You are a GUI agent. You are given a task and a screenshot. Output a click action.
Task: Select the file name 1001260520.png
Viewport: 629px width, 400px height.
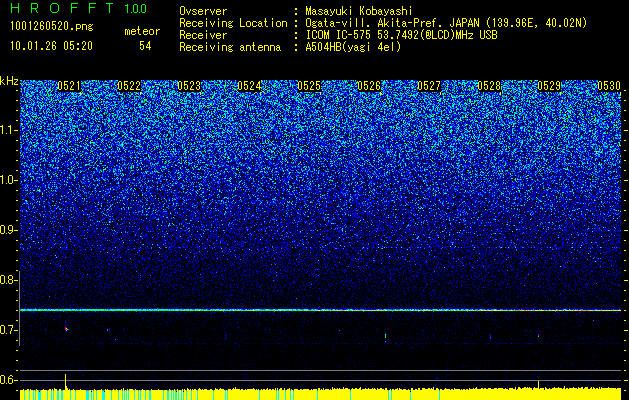[x=52, y=27]
